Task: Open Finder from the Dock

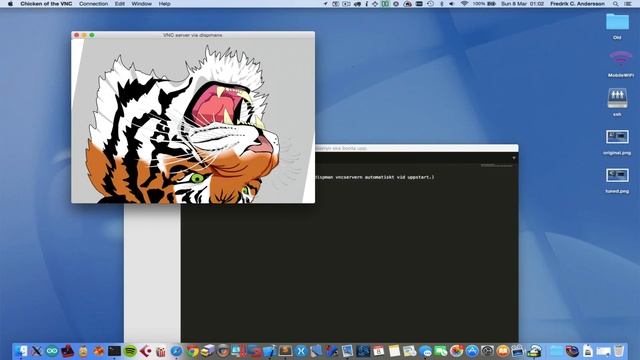Action: (21, 351)
